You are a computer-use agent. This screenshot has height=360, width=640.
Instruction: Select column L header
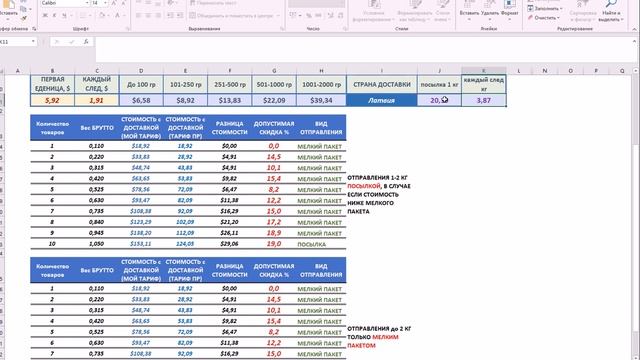pyautogui.click(x=519, y=71)
